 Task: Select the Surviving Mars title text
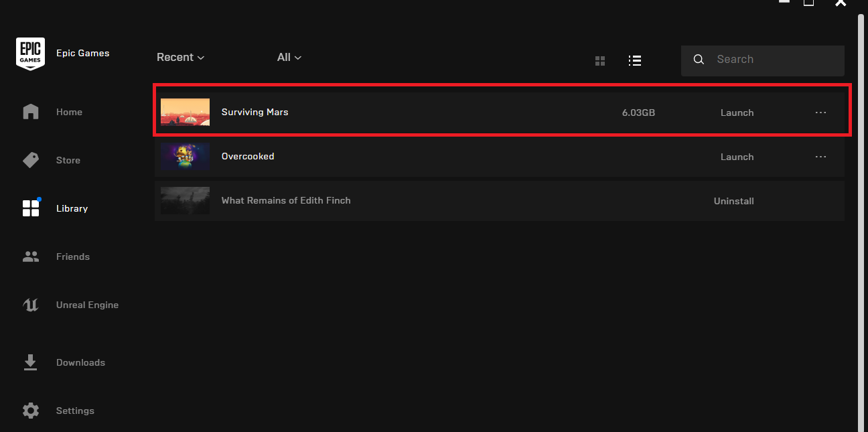(255, 112)
